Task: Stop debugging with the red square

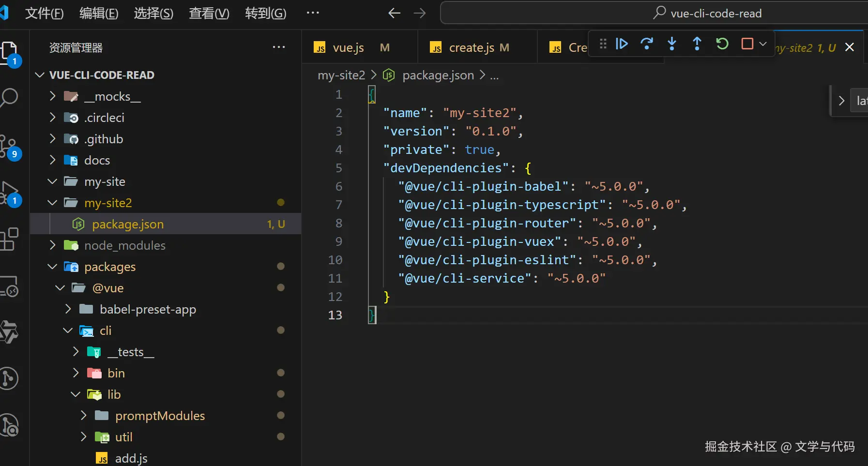Action: coord(747,44)
